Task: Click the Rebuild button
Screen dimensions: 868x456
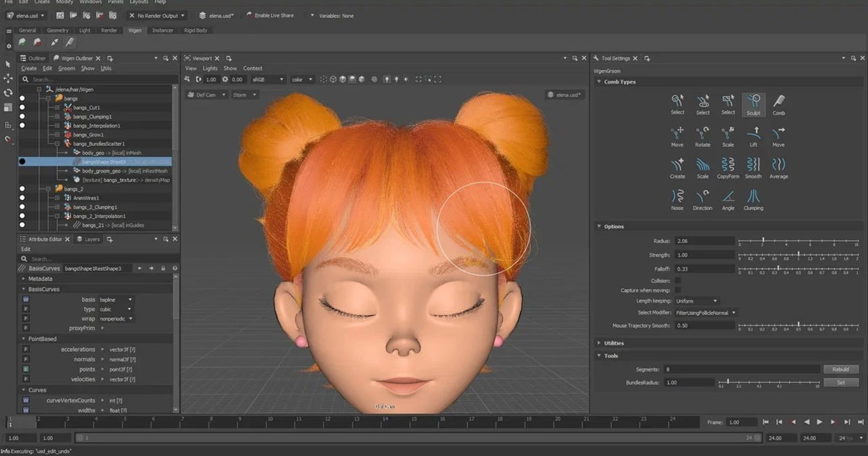Action: pos(841,369)
